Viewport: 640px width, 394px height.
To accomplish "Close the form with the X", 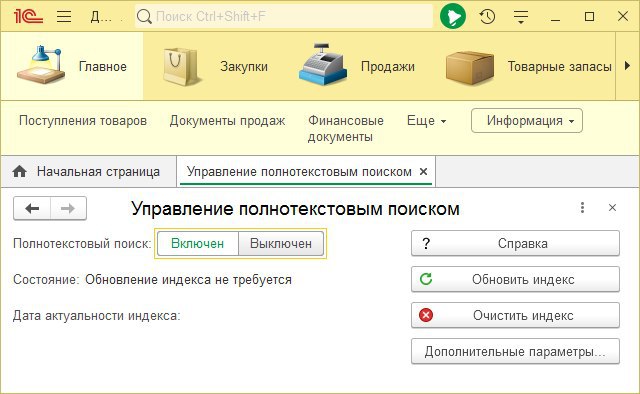I will tap(612, 207).
